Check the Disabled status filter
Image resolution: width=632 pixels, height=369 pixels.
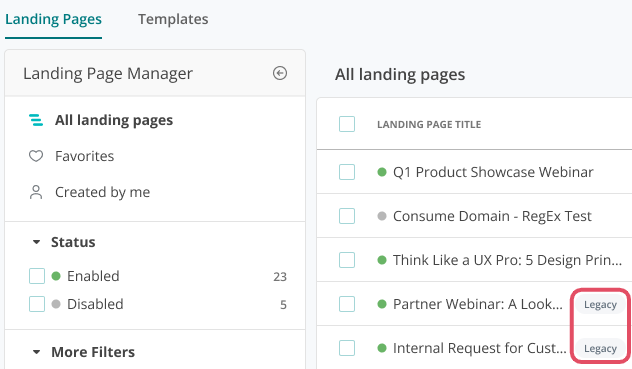coord(37,304)
